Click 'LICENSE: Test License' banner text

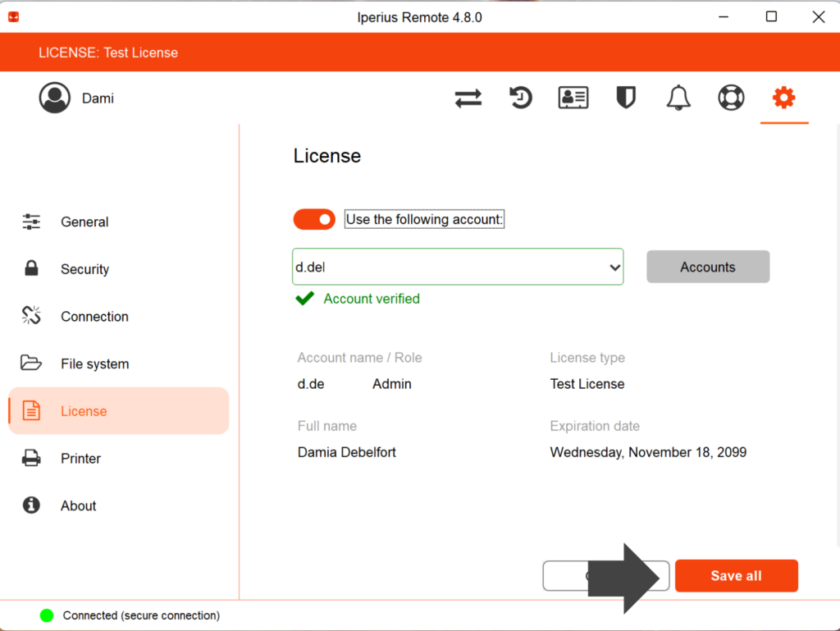coord(108,53)
